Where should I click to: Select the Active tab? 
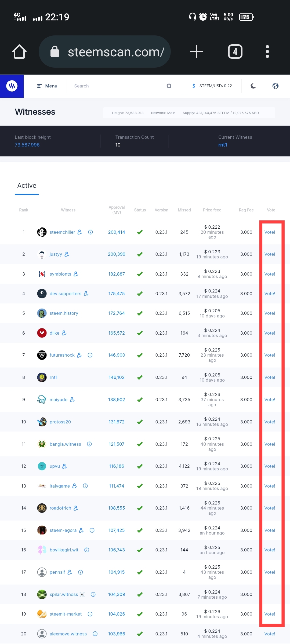[27, 186]
